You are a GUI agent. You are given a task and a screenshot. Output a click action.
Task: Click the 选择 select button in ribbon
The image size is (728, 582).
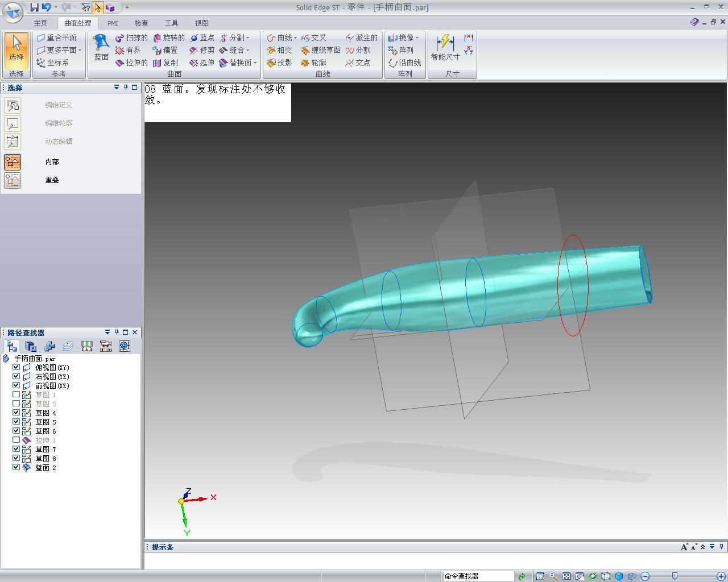(x=16, y=50)
